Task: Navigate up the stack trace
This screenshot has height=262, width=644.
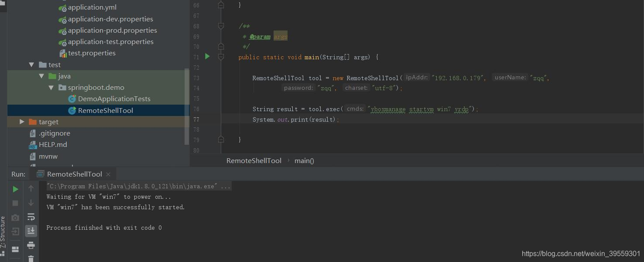Action: pyautogui.click(x=31, y=188)
